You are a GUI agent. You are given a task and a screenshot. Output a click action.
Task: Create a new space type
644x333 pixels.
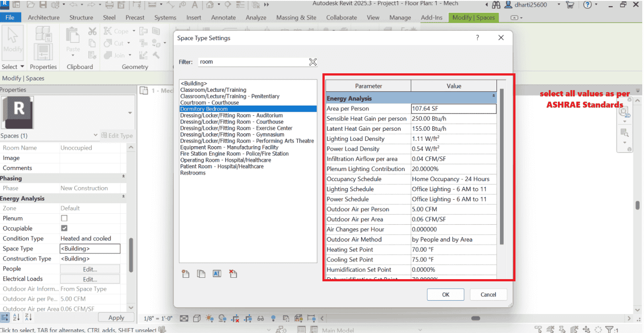(185, 273)
